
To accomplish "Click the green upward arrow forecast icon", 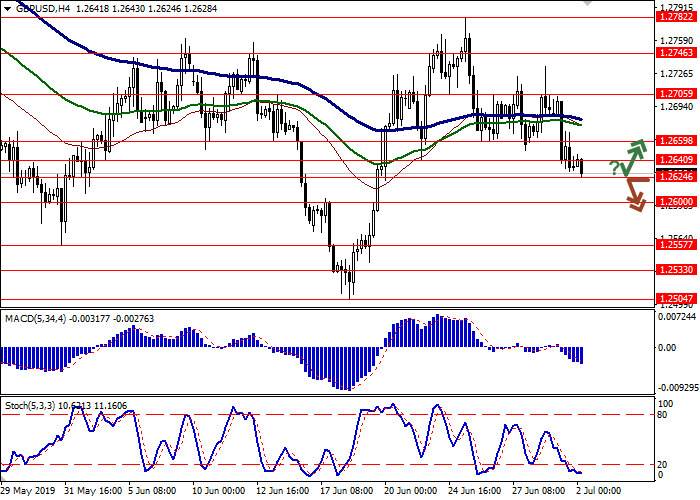I will tap(632, 155).
